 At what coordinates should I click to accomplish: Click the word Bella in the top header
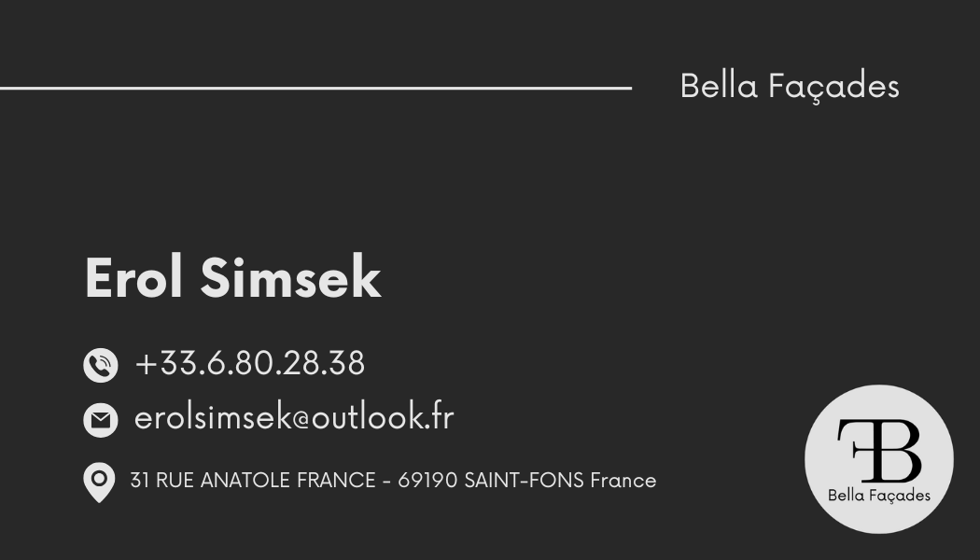[719, 86]
